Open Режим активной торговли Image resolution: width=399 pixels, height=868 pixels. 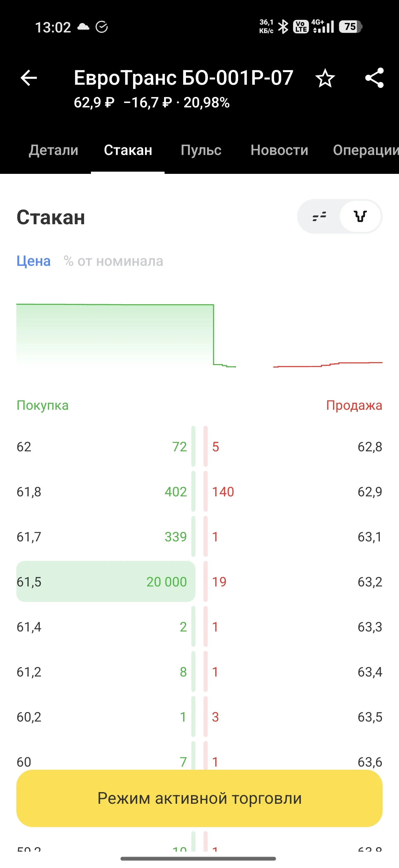click(x=199, y=798)
